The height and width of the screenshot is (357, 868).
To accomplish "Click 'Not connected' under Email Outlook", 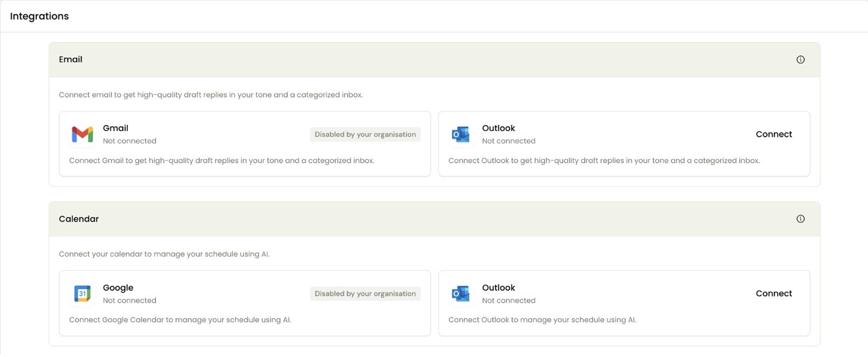I will click(x=509, y=141).
